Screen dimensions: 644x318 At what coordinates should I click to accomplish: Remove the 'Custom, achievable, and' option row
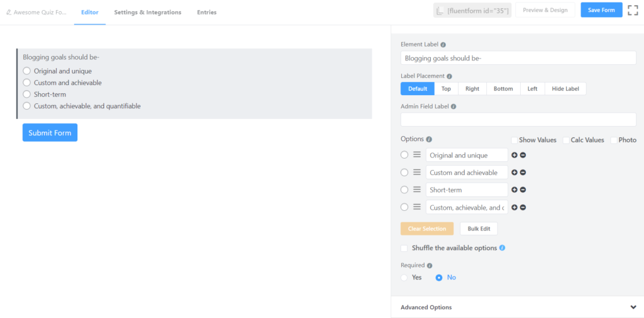pyautogui.click(x=523, y=207)
